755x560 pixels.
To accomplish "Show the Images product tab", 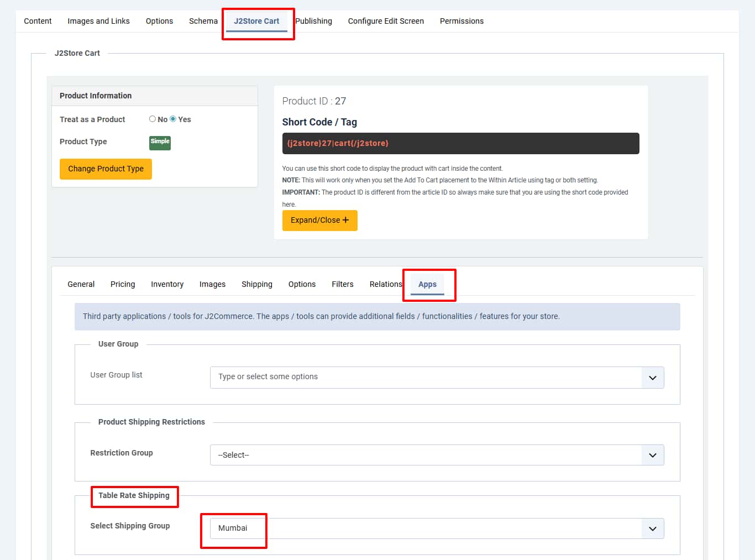I will pos(212,284).
